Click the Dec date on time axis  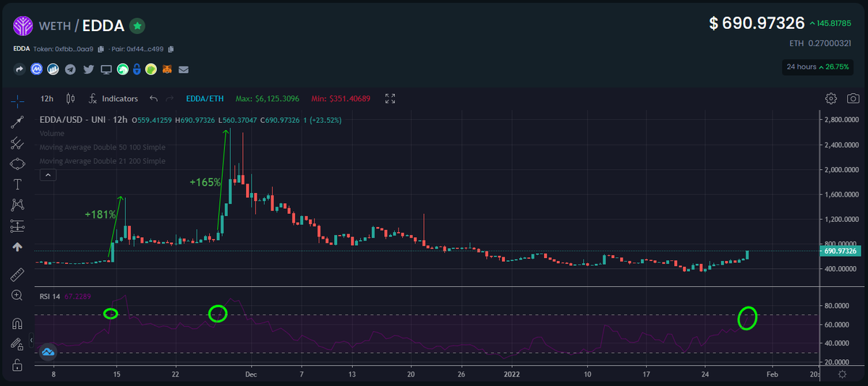(251, 374)
